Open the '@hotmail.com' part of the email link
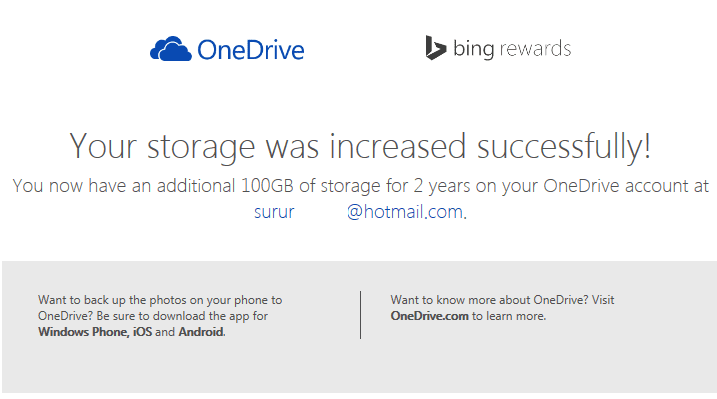This screenshot has width=717, height=399. 405,212
